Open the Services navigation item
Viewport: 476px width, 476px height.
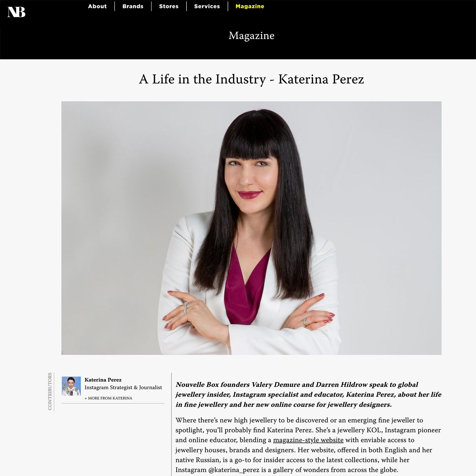coord(207,6)
